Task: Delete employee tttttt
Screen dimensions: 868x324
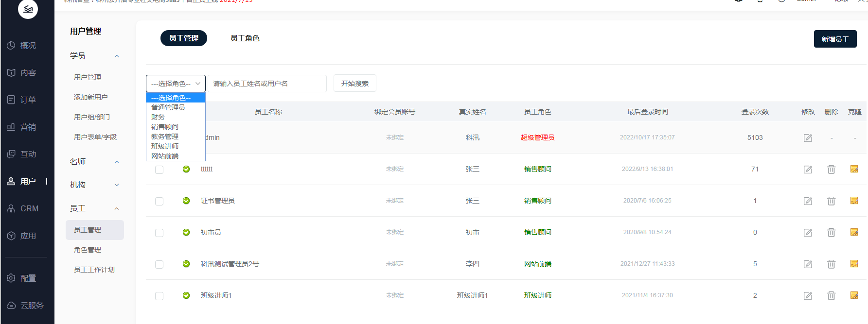Action: tap(831, 169)
